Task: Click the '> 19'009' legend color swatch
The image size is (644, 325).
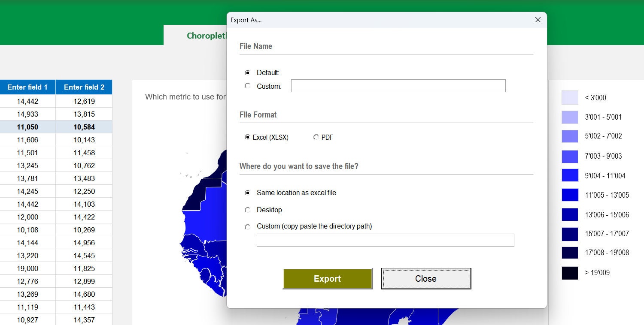Action: coord(569,273)
